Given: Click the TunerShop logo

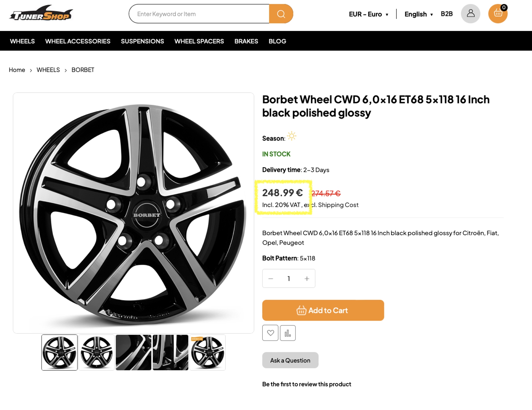Looking at the screenshot, I should point(41,14).
